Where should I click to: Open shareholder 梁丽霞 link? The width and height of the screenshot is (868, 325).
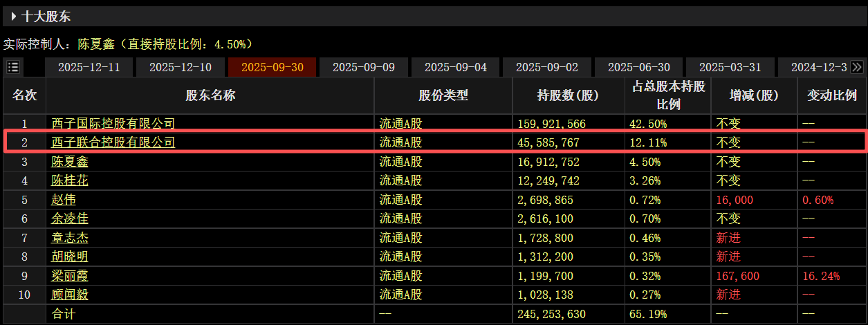[71, 276]
